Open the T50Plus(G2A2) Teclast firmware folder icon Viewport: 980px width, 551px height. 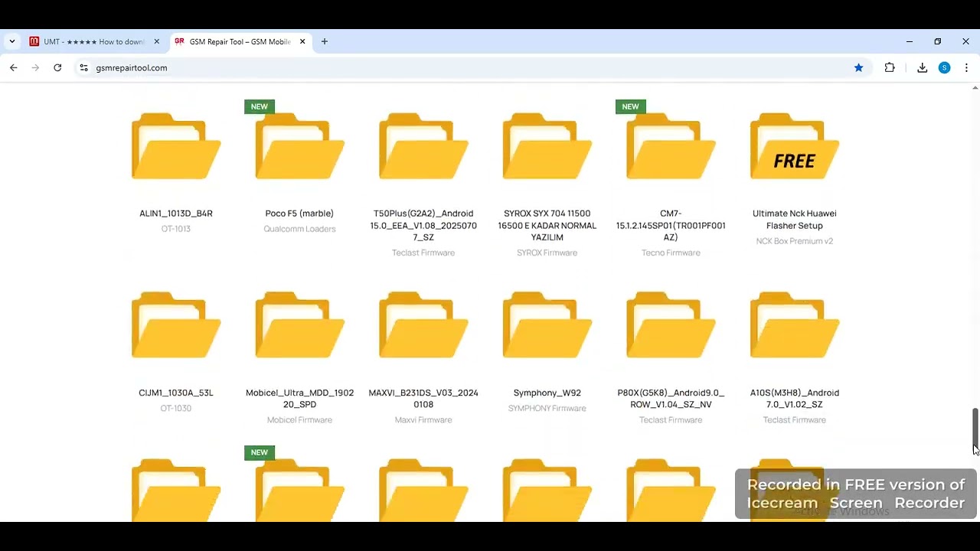click(423, 146)
